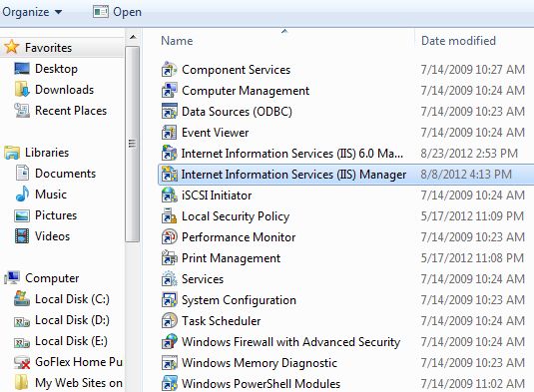Open the Organize dropdown menu
This screenshot has height=392, width=534.
point(32,12)
